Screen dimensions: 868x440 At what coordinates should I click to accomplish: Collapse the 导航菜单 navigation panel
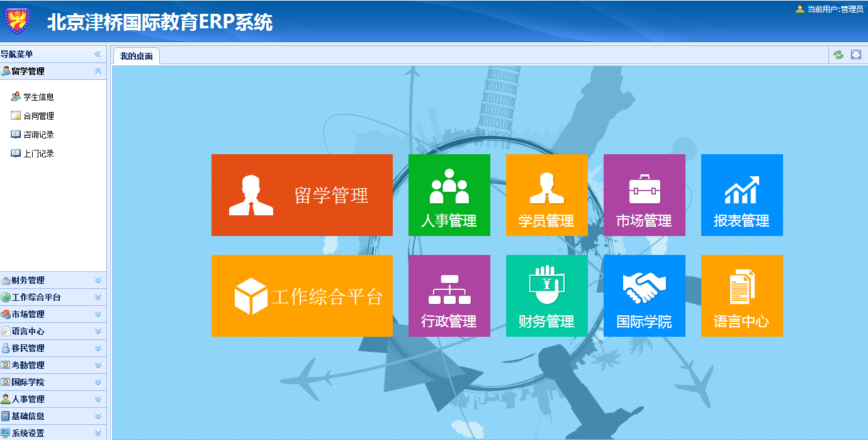pyautogui.click(x=98, y=55)
